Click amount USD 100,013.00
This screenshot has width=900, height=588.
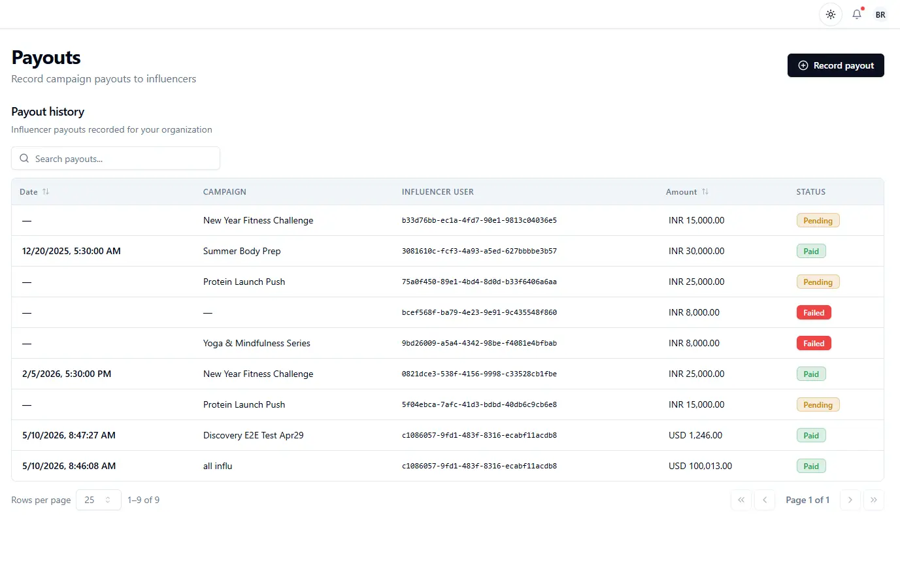point(700,466)
